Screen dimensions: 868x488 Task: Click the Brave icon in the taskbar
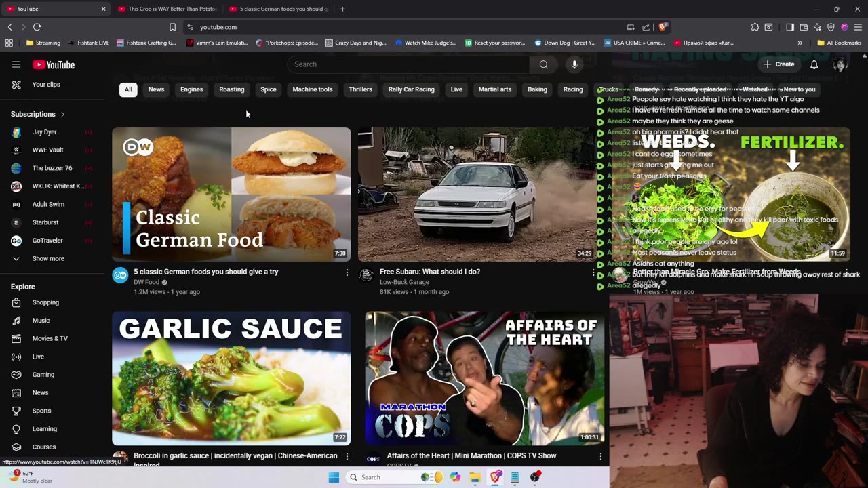click(495, 477)
